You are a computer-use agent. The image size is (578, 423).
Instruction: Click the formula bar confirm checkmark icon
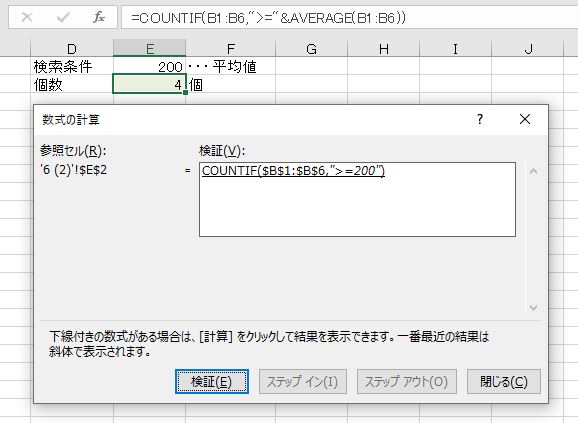pos(63,17)
